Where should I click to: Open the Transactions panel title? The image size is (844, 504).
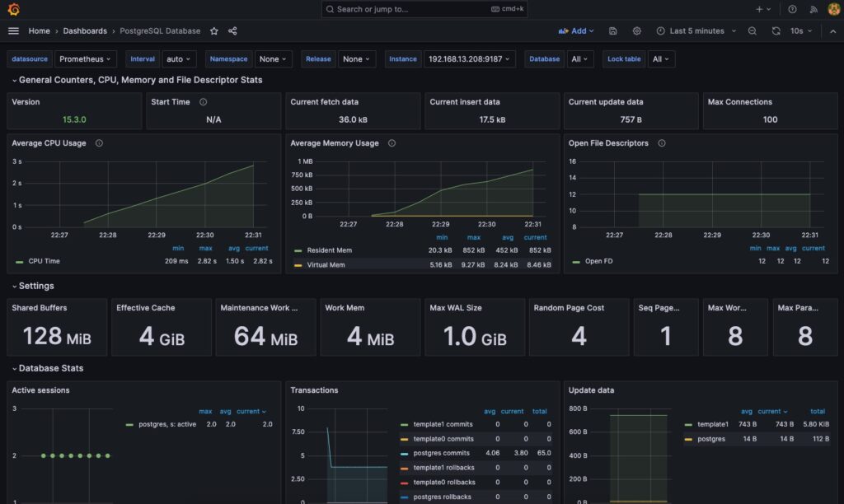tap(314, 390)
